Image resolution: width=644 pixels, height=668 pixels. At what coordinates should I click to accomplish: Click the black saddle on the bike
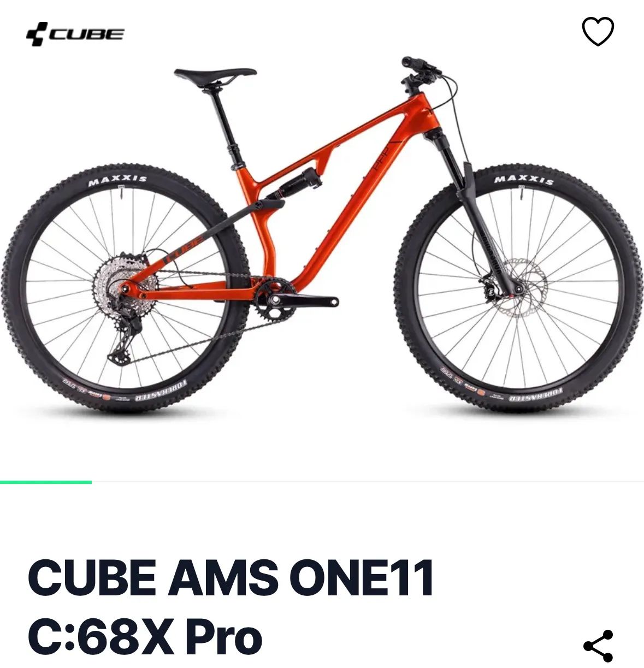[x=215, y=75]
